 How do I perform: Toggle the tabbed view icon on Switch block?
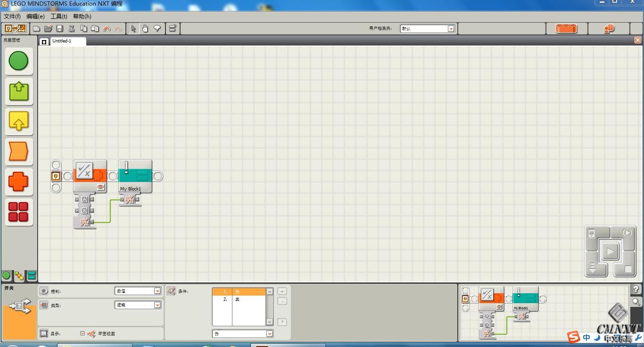(100, 187)
